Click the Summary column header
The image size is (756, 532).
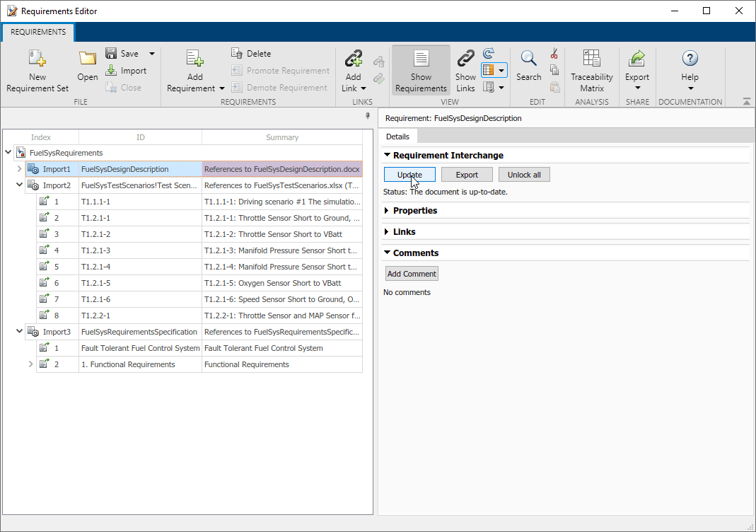(x=282, y=137)
